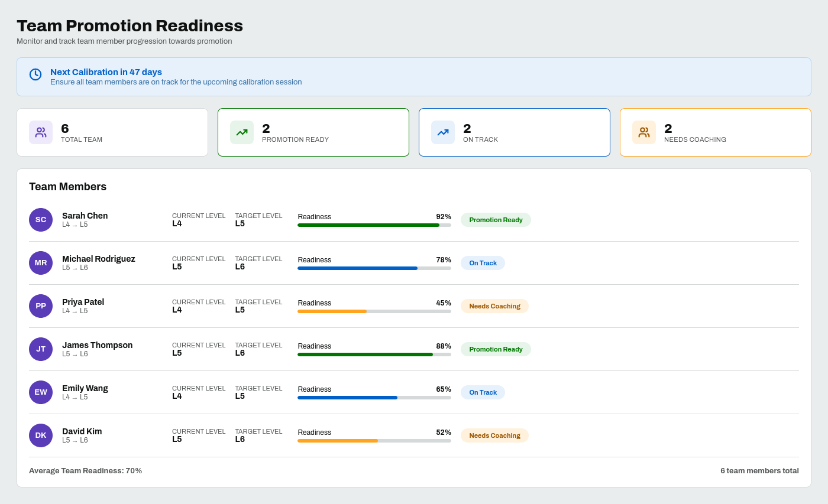The width and height of the screenshot is (828, 504).
Task: Open the Total Team summary card
Action: 112,132
